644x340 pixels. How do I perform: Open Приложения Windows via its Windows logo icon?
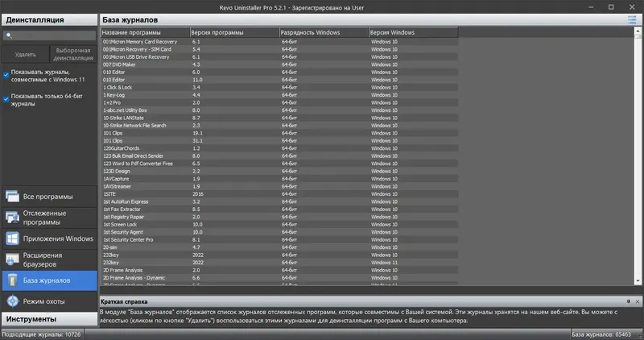tap(12, 238)
